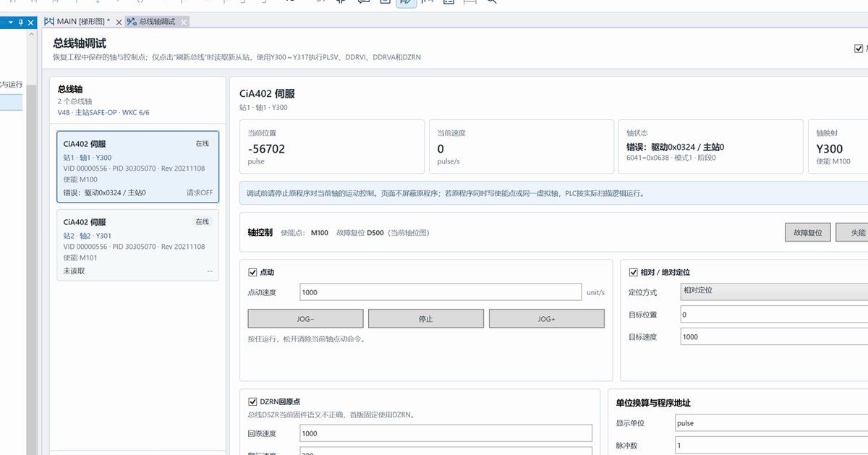Focus the 点动速度 input field

coord(441,292)
